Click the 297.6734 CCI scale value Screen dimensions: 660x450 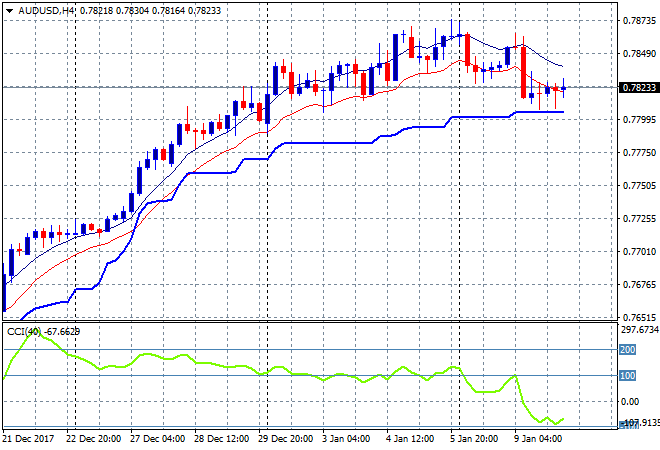(x=640, y=330)
